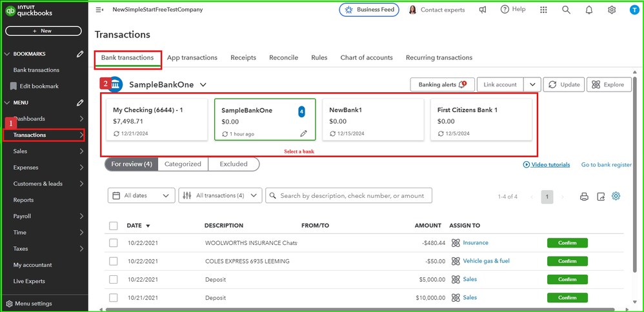Open the Chart of accounts tab
Image resolution: width=644 pixels, height=312 pixels.
pos(367,57)
